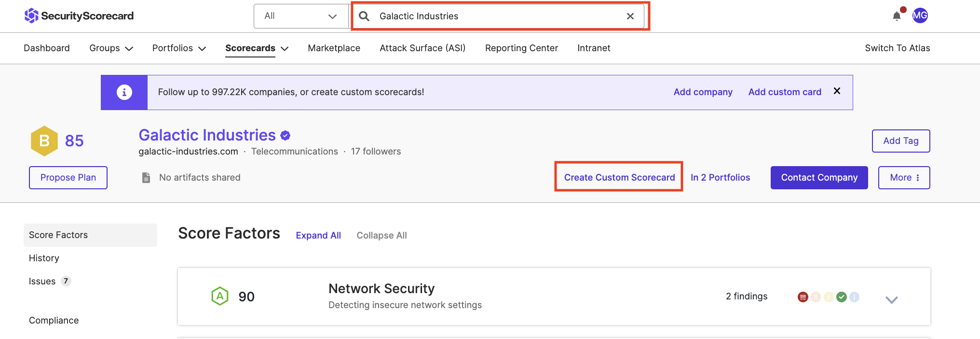Screen dimensions: 980x339
Task: Click the score number 85
Action: click(74, 141)
